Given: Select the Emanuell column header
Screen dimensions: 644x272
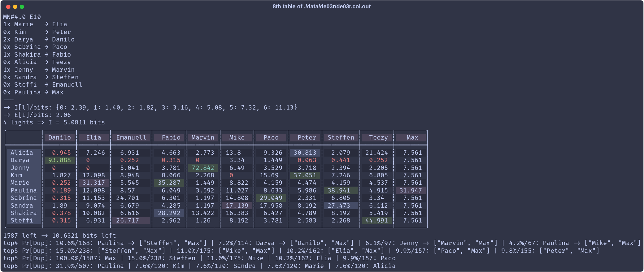Looking at the screenshot, I should click(x=131, y=138).
